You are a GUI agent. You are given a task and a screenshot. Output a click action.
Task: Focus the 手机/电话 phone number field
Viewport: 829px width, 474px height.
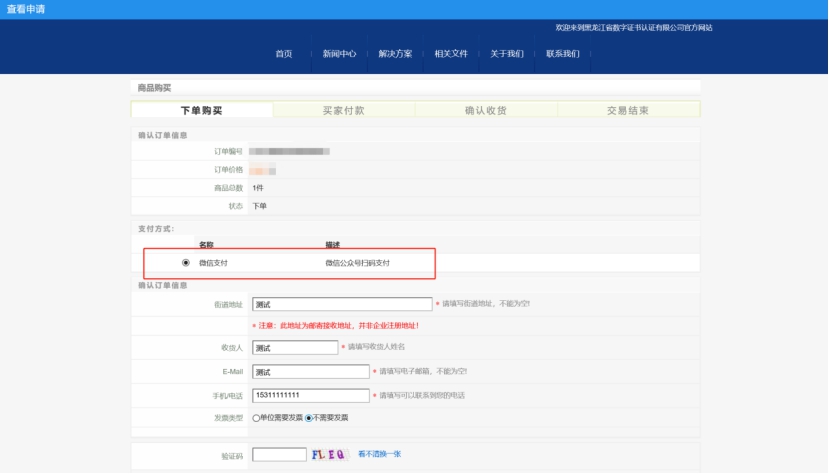pos(311,395)
